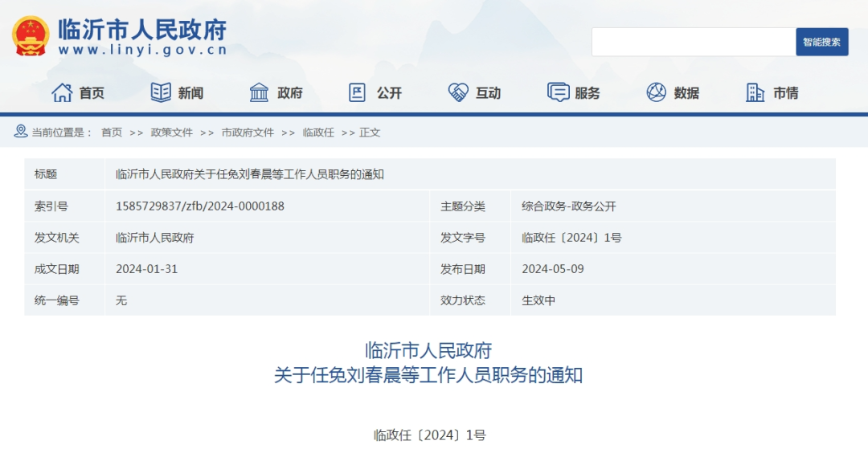Click the 智能搜索 button

pyautogui.click(x=822, y=42)
